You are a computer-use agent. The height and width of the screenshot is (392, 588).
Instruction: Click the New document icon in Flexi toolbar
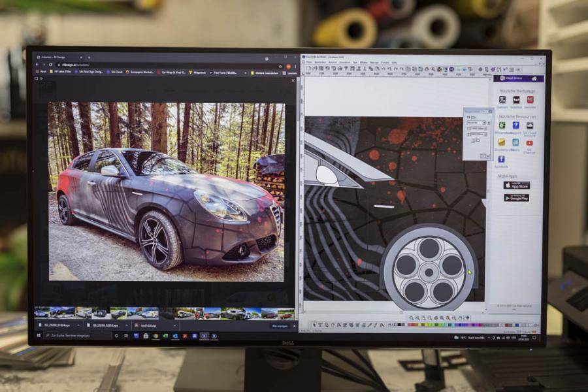coord(309,69)
